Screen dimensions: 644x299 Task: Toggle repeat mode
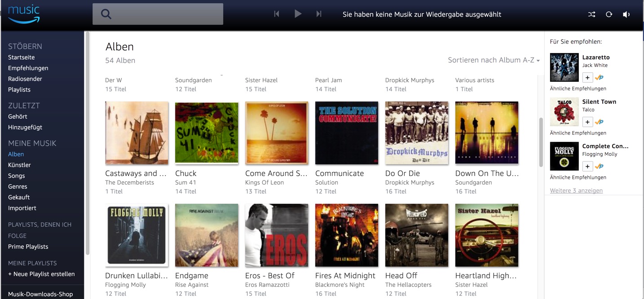609,14
